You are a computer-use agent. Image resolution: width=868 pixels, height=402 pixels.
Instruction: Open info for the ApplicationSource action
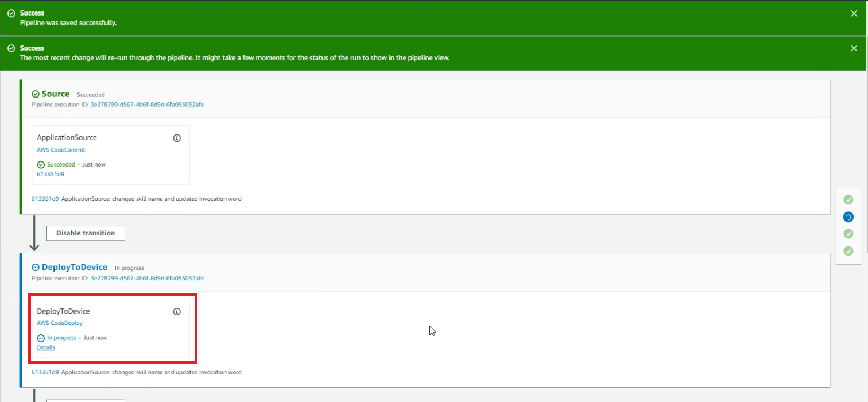[177, 138]
